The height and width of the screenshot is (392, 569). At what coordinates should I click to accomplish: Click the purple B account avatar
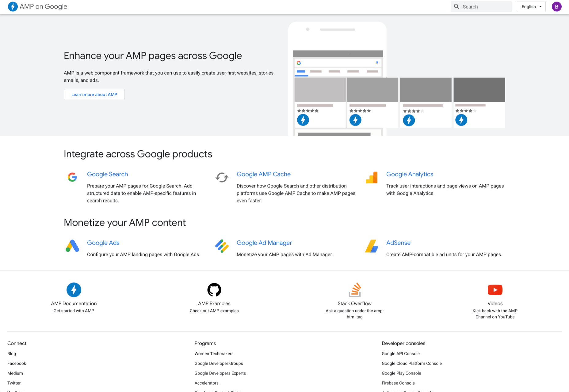[556, 7]
